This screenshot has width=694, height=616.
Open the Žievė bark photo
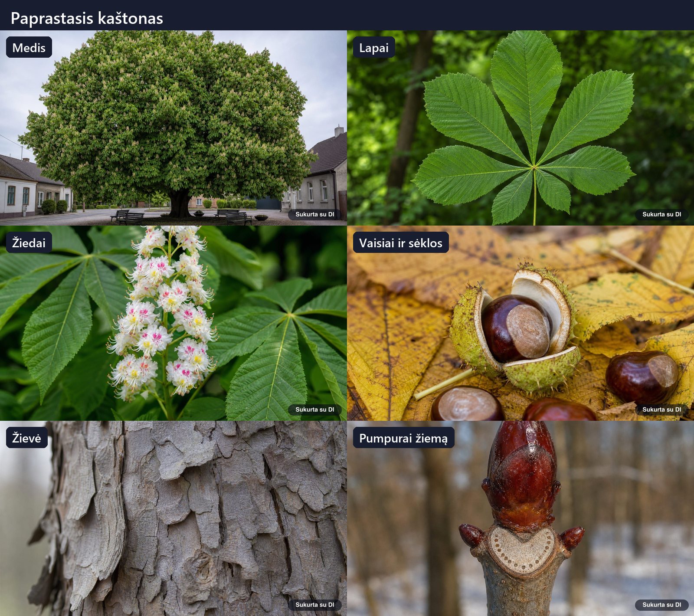[173, 518]
